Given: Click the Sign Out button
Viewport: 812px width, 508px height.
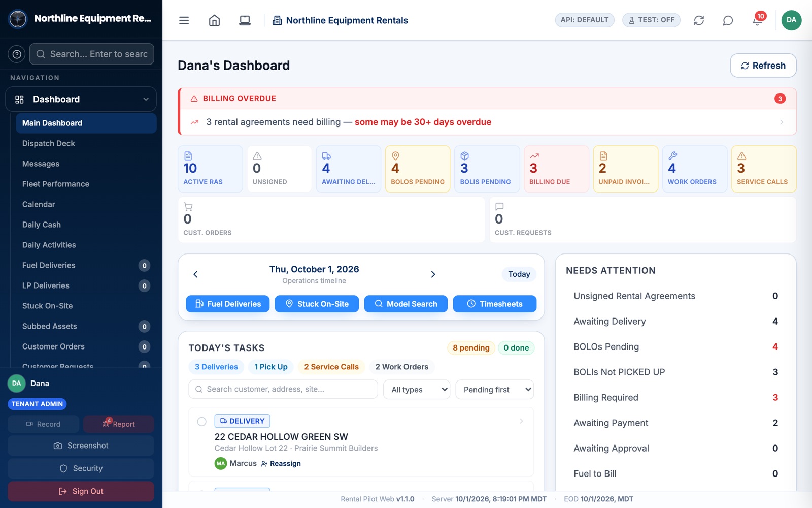Looking at the screenshot, I should 81,491.
